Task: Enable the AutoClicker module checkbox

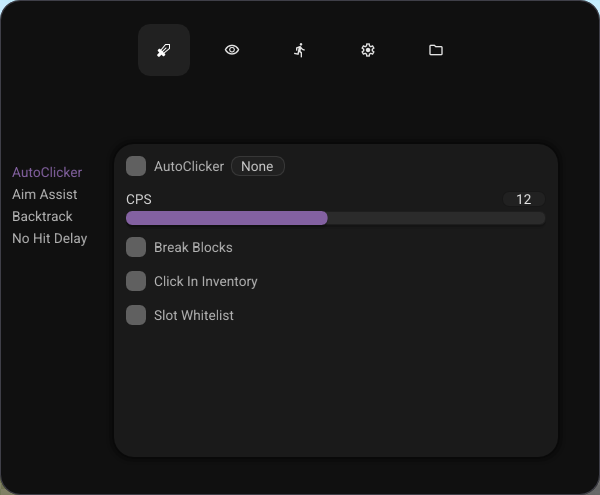Action: 136,166
